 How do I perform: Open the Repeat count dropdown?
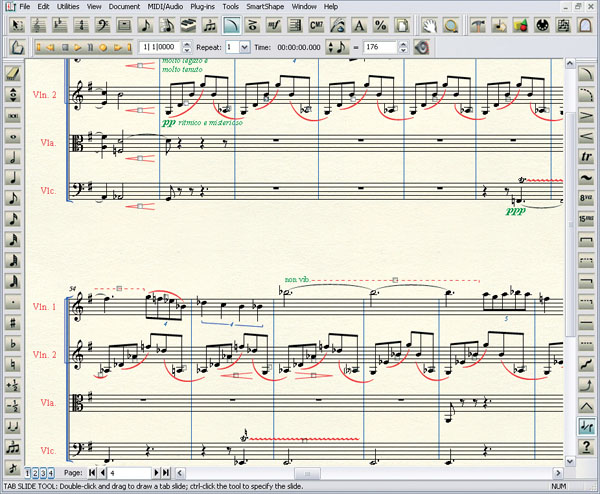point(244,47)
